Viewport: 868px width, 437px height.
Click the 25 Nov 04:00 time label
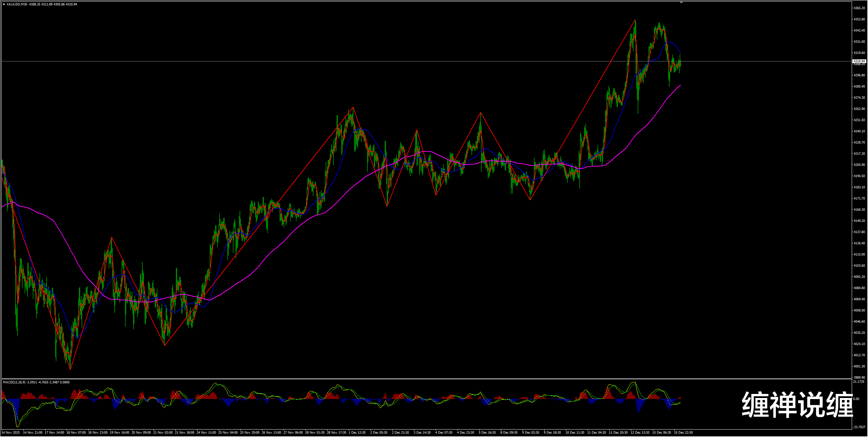coord(228,433)
